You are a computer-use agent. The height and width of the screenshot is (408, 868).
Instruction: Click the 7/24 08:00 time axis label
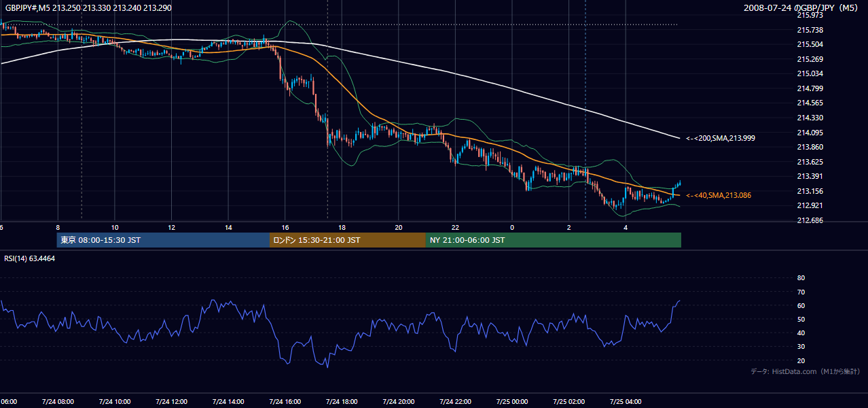[x=57, y=401]
